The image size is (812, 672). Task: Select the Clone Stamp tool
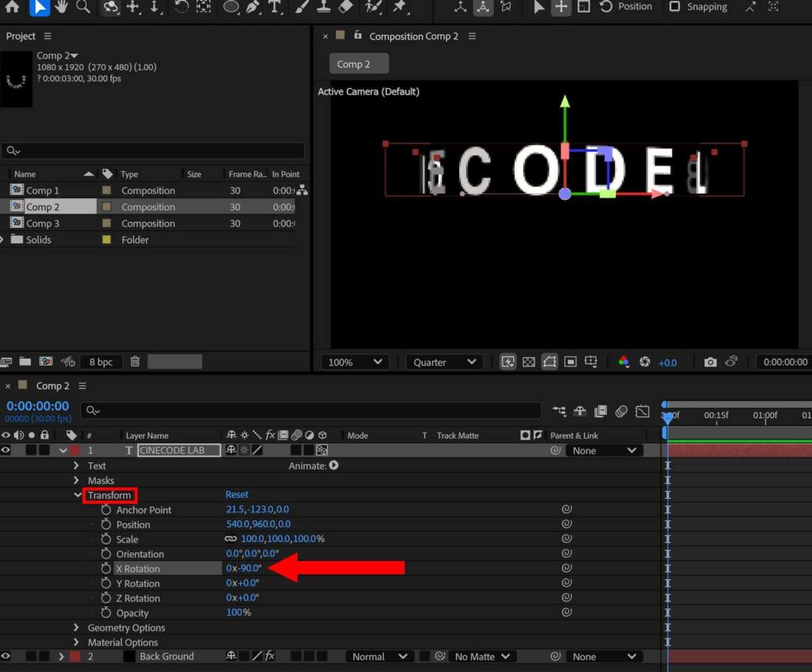pyautogui.click(x=324, y=6)
